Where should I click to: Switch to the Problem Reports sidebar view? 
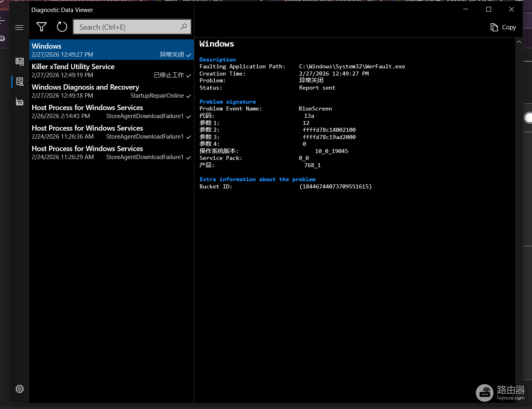20,82
